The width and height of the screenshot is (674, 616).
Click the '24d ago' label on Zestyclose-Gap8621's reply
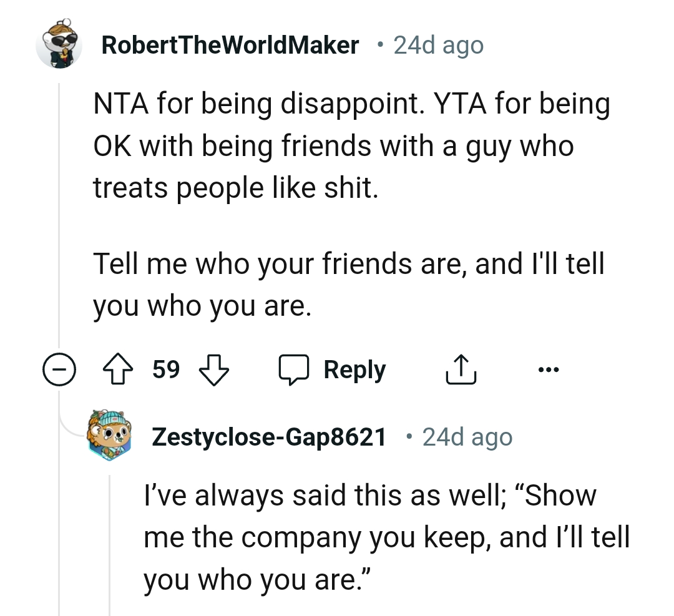click(467, 437)
